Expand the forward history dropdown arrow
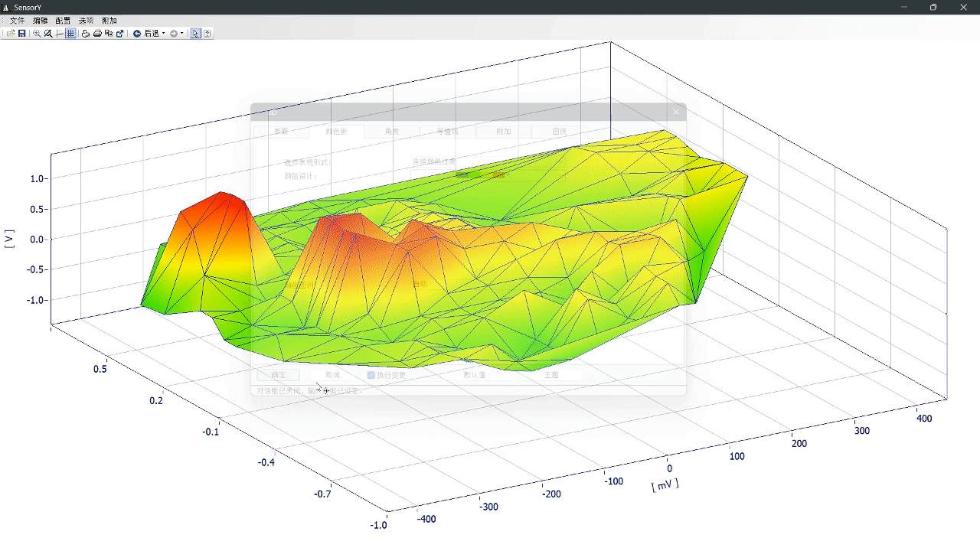The height and width of the screenshot is (551, 980). [x=182, y=34]
